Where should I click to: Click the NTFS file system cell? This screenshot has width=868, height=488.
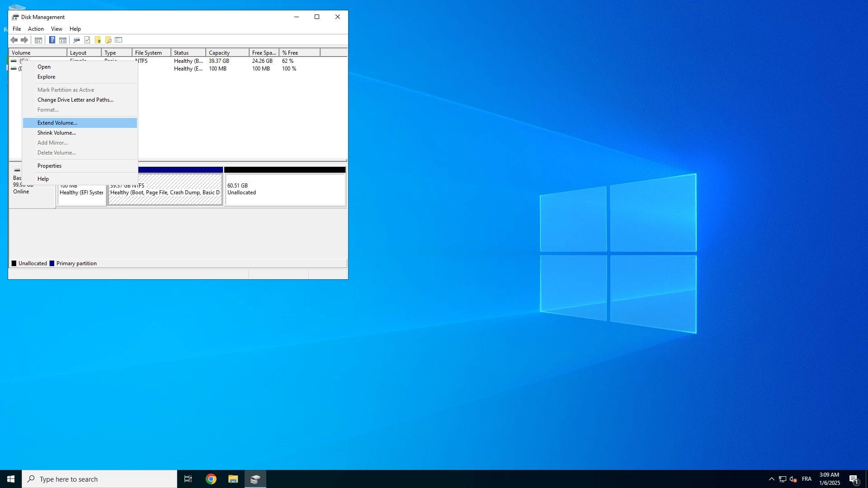[142, 61]
